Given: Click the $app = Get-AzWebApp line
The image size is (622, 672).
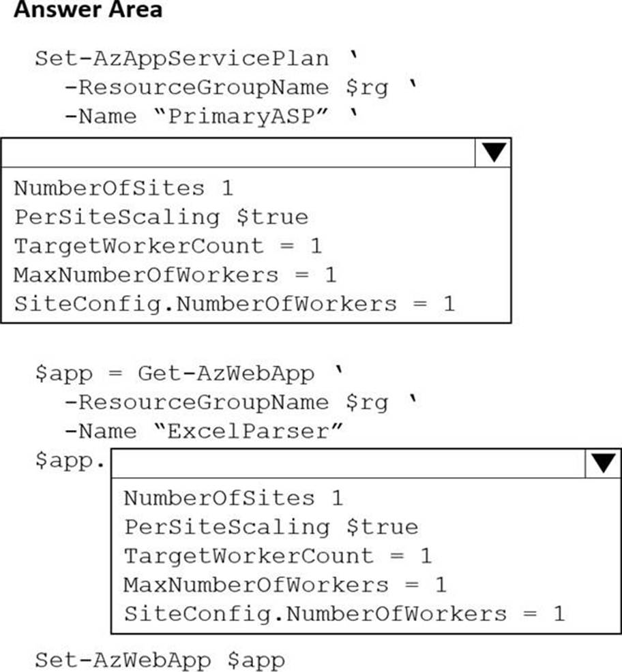Looking at the screenshot, I should 175,373.
